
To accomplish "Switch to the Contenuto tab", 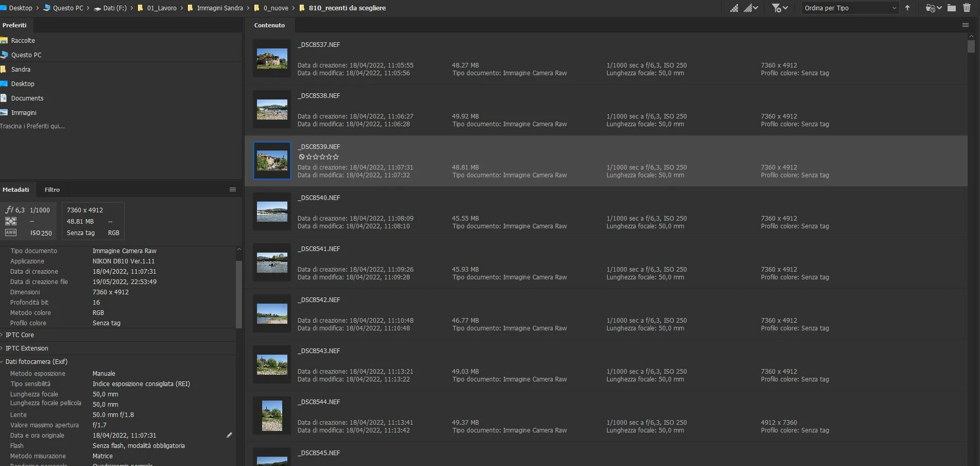I will 269,25.
